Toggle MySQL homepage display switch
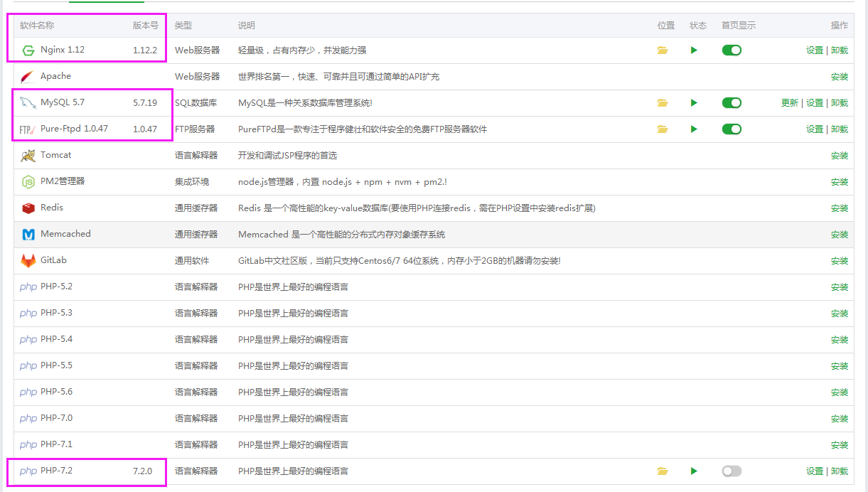This screenshot has width=868, height=492. point(732,103)
